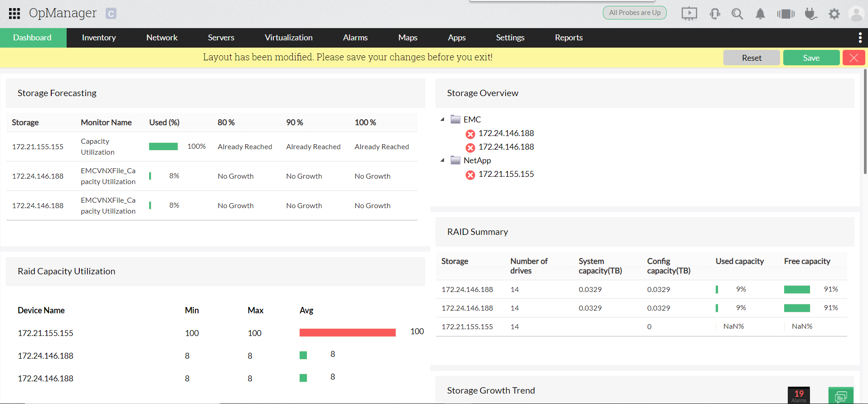Screen dimensions: 868x404
Task: Click the Capacity Utilization monitor name
Action: pos(97,146)
